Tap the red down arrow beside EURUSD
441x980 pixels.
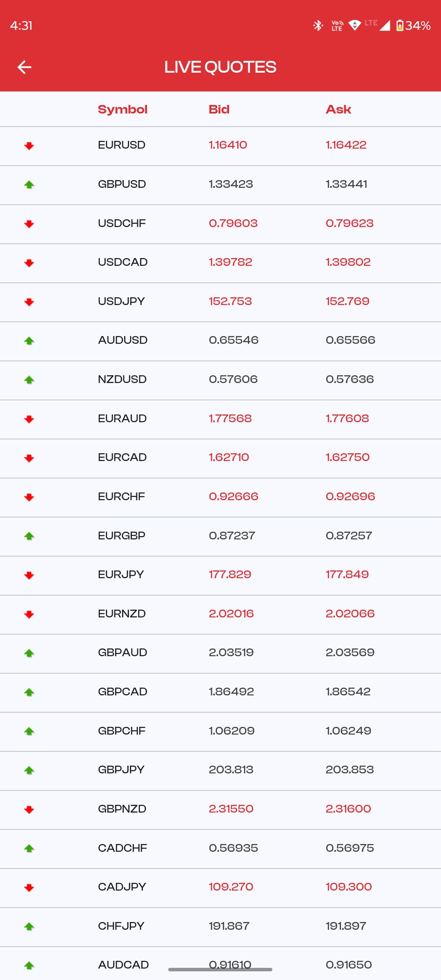pos(29,146)
